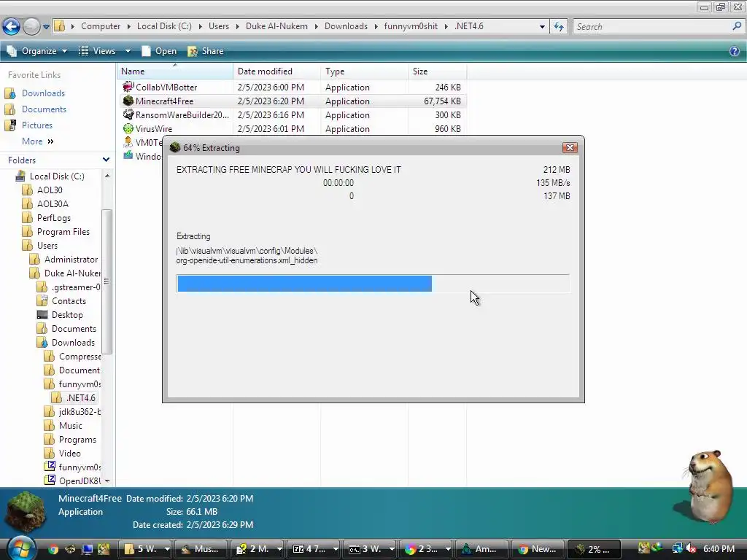
Task: Click Show Desktop icon in Quick Launch
Action: coord(87,549)
